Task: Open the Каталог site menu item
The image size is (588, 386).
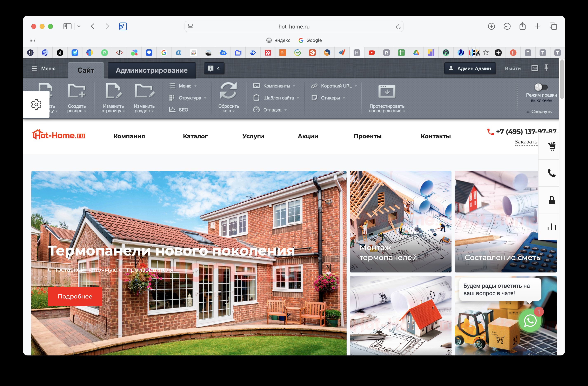Action: (195, 136)
